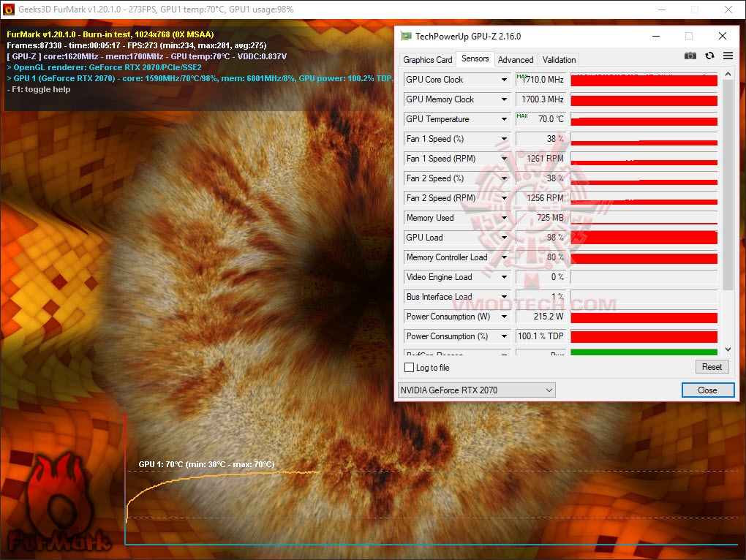Open the Advanced tab
The width and height of the screenshot is (746, 560).
[516, 59]
